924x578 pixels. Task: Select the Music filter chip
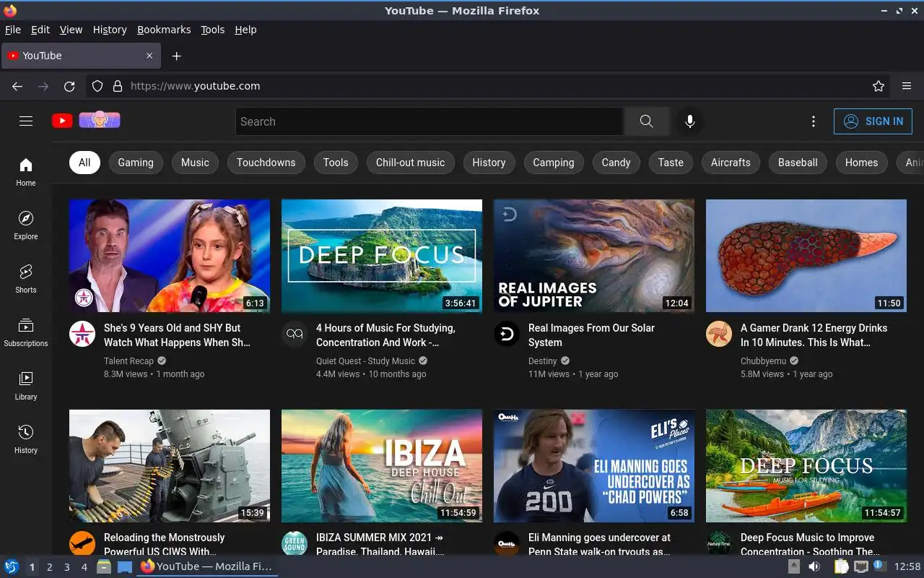point(195,163)
